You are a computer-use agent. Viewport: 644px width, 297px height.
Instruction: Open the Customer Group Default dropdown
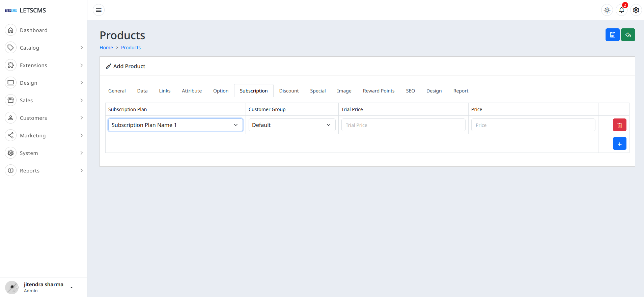tap(292, 125)
